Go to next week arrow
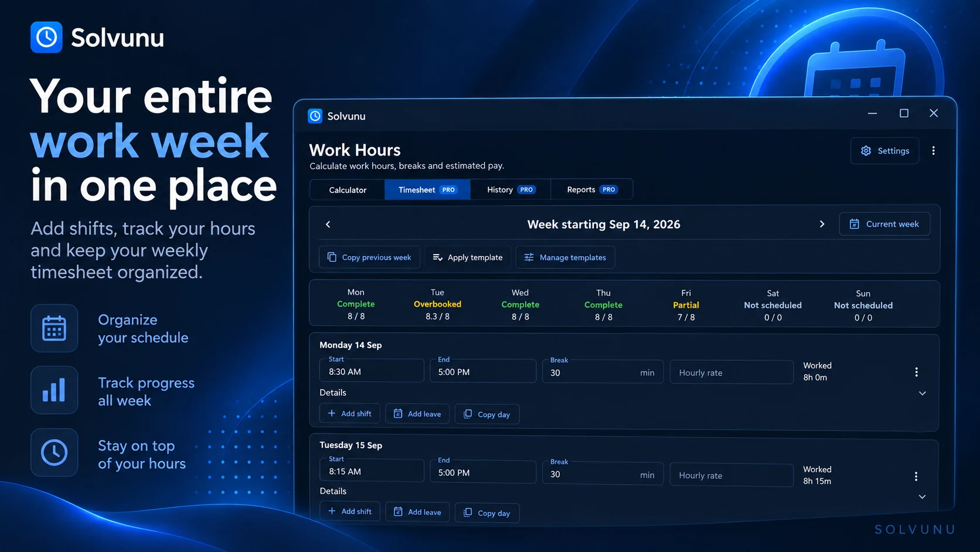 (x=822, y=224)
